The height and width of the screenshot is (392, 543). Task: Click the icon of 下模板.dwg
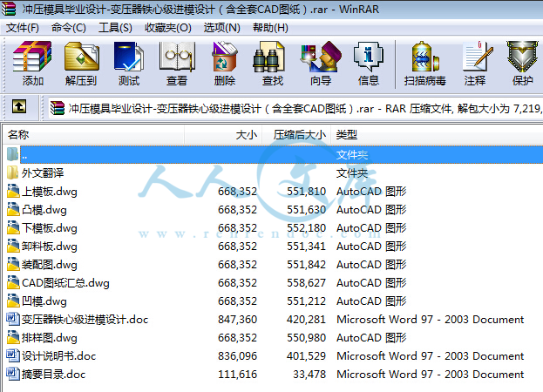(13, 227)
